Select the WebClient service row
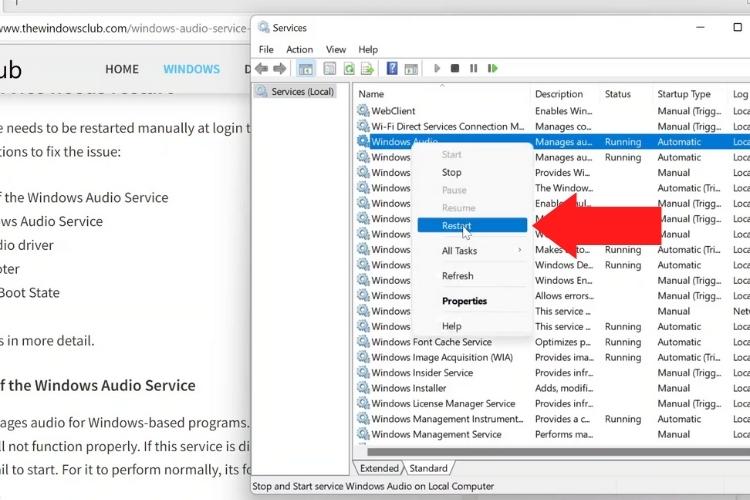 coord(552,111)
